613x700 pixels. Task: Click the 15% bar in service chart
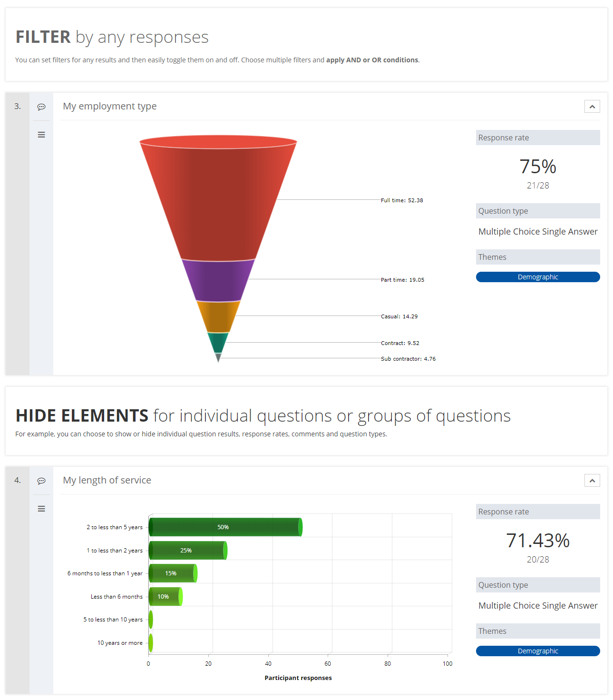(173, 573)
